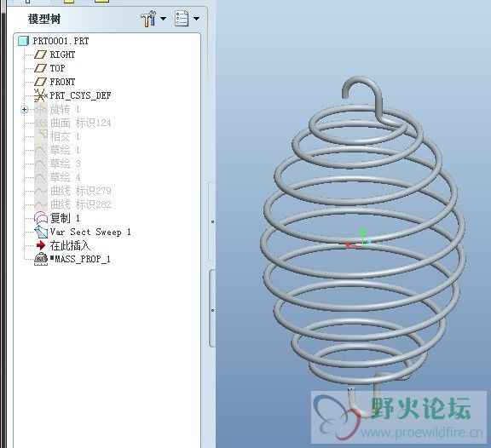The image size is (491, 448).
Task: Select the TOP datum plane
Action: (x=57, y=68)
